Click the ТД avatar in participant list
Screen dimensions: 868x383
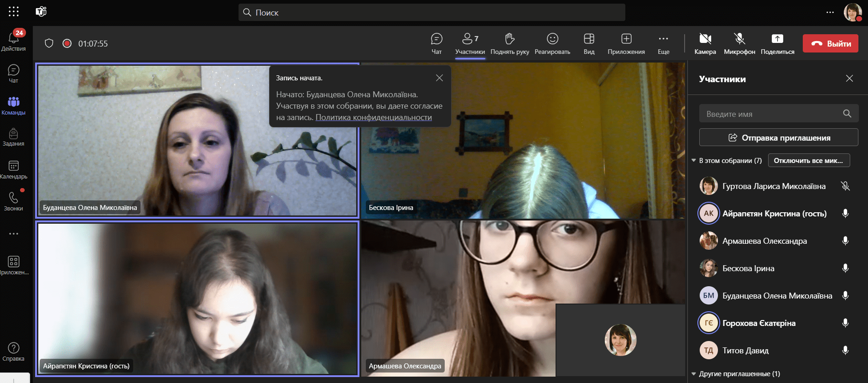pyautogui.click(x=709, y=351)
